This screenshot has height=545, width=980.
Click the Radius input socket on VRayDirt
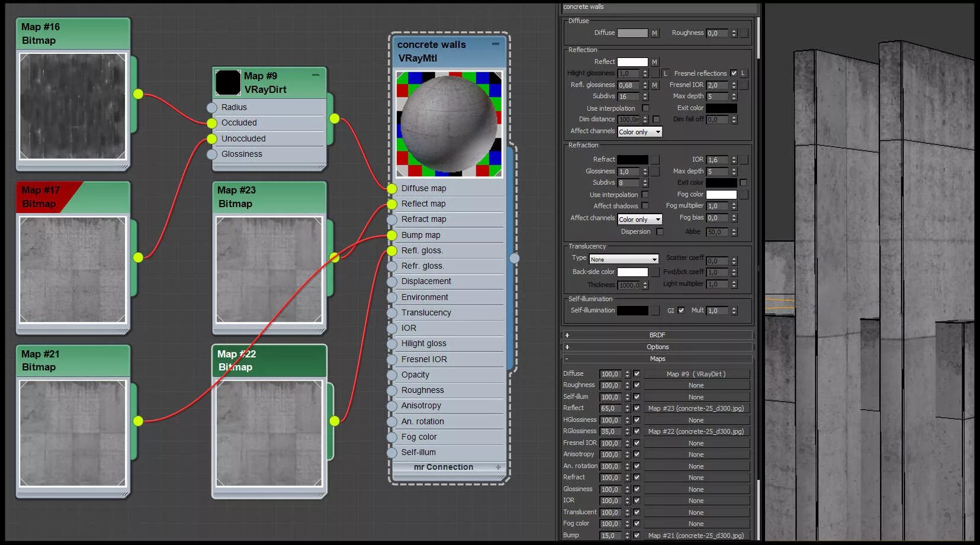pyautogui.click(x=212, y=108)
